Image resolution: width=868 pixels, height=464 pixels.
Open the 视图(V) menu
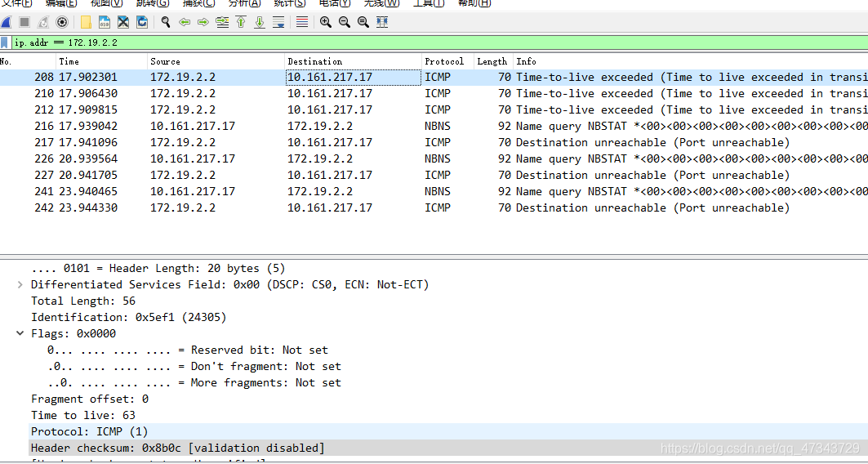click(x=107, y=3)
